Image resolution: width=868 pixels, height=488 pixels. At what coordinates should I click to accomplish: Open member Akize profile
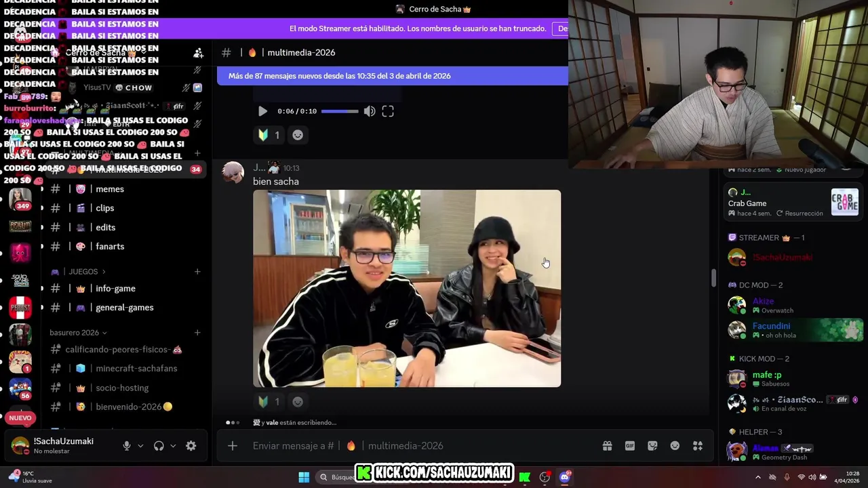(x=792, y=305)
